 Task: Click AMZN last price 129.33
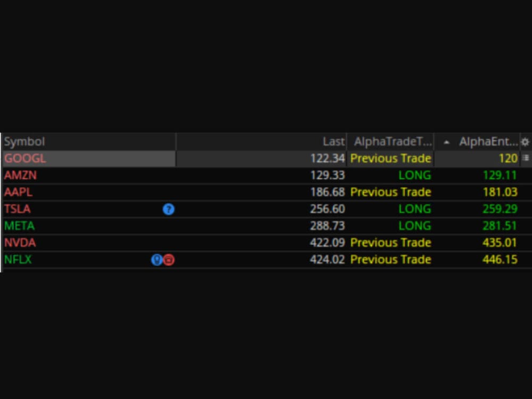click(327, 176)
